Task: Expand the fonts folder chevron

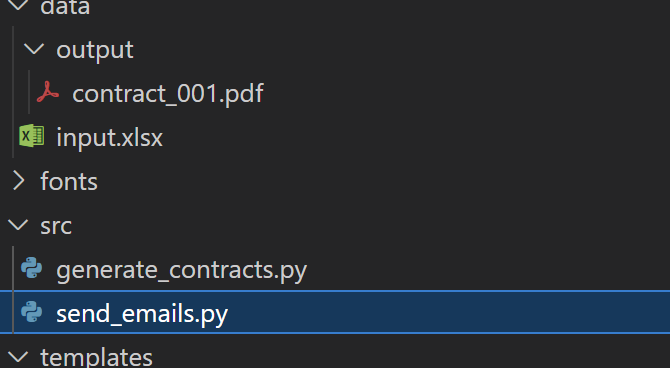Action: coord(18,180)
